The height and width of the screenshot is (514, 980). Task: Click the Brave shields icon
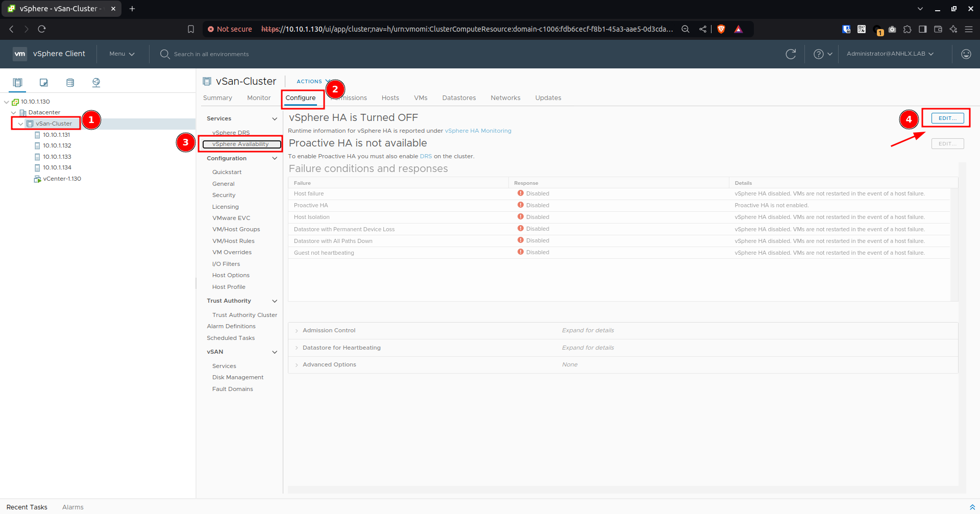[x=721, y=29]
